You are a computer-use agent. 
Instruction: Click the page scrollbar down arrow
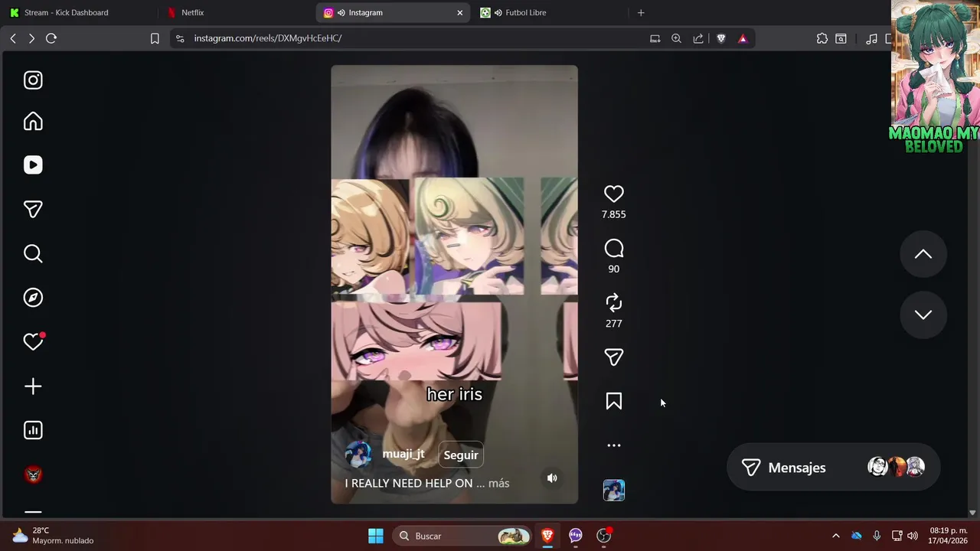(x=973, y=513)
